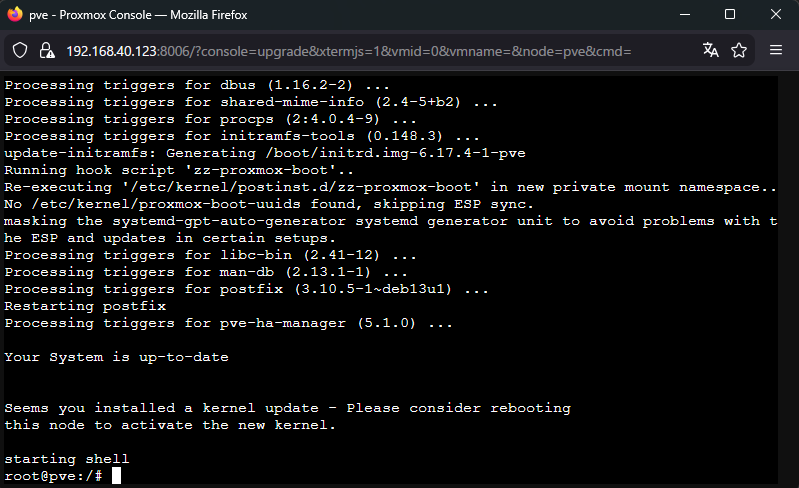799x488 pixels.
Task: Click the "root@pve:/#" prompt text
Action: pyautogui.click(x=53, y=475)
